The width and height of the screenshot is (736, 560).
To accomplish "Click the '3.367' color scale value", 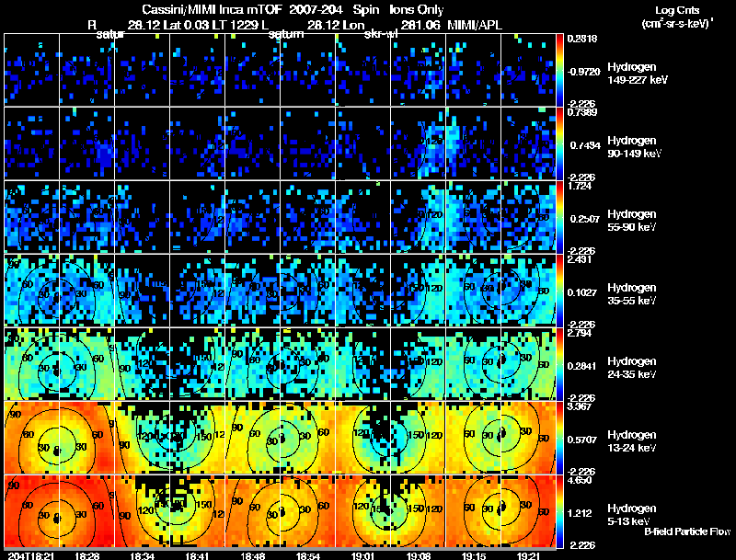I will point(580,406).
